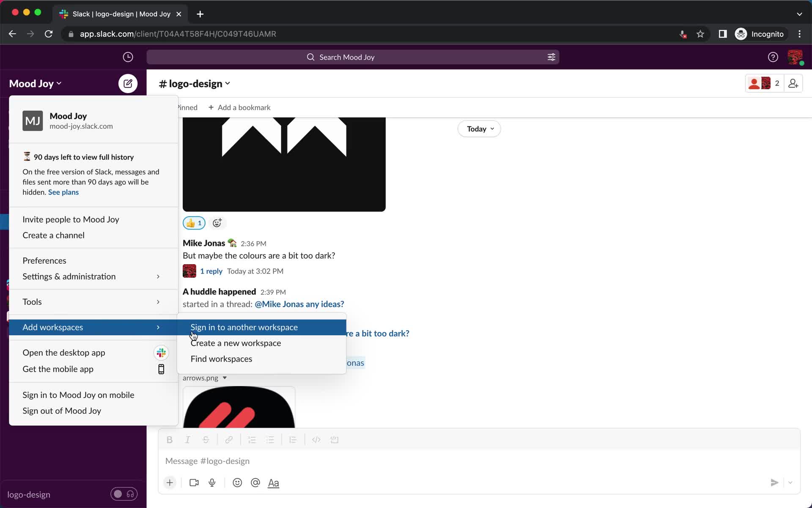Screen dimensions: 812x508
Task: Toggle formatting toolbar with Aa
Action: [x=274, y=483]
